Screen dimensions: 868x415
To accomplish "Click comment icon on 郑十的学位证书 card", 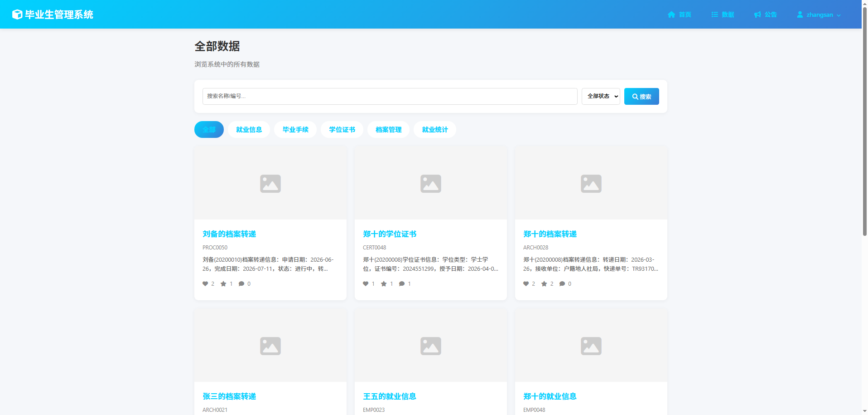I will [x=402, y=284].
